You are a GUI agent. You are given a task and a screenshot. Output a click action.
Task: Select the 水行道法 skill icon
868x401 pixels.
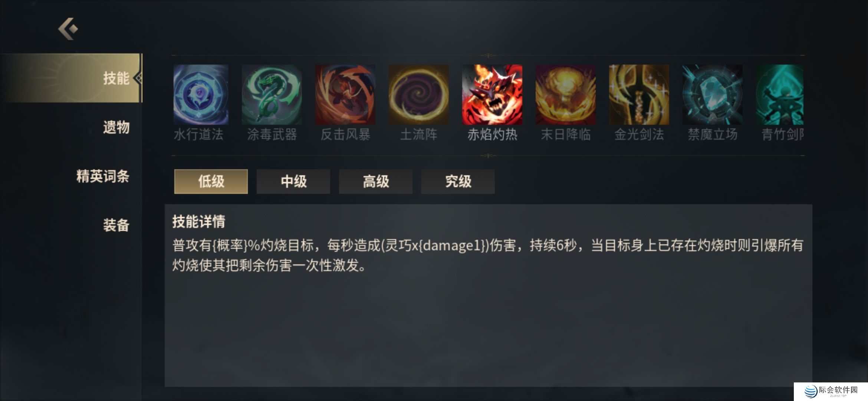tap(201, 95)
